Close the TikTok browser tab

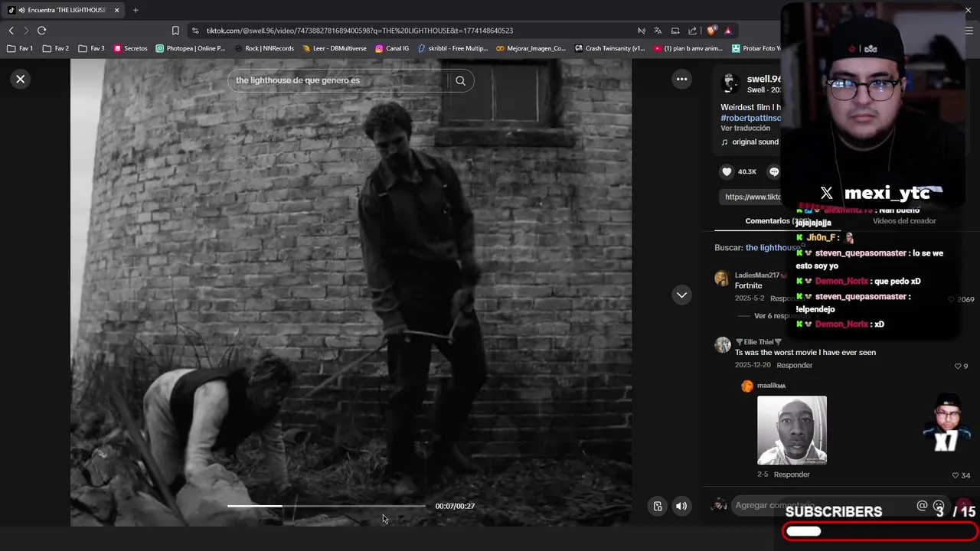[x=117, y=10]
